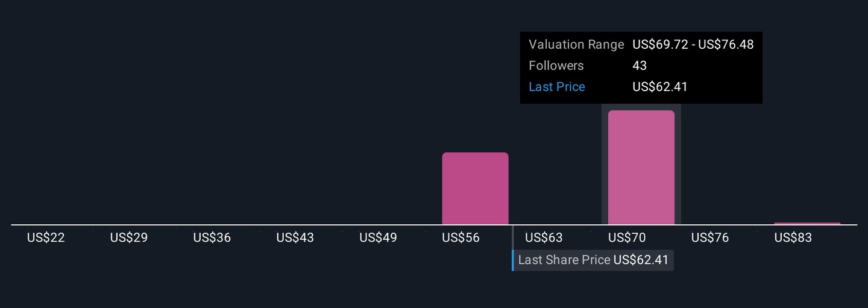Screen dimensions: 868x308
Task: Click the Valuation Range label in tooltip
Action: pyautogui.click(x=576, y=45)
